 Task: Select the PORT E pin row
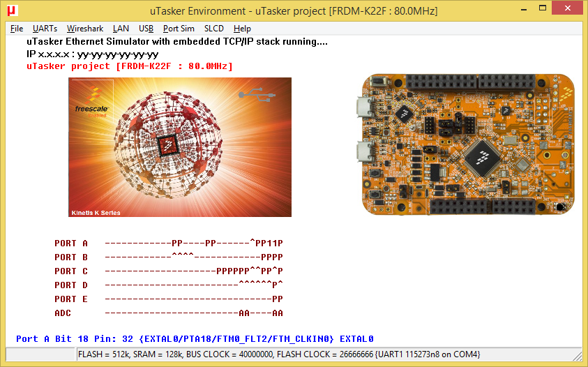(x=168, y=299)
